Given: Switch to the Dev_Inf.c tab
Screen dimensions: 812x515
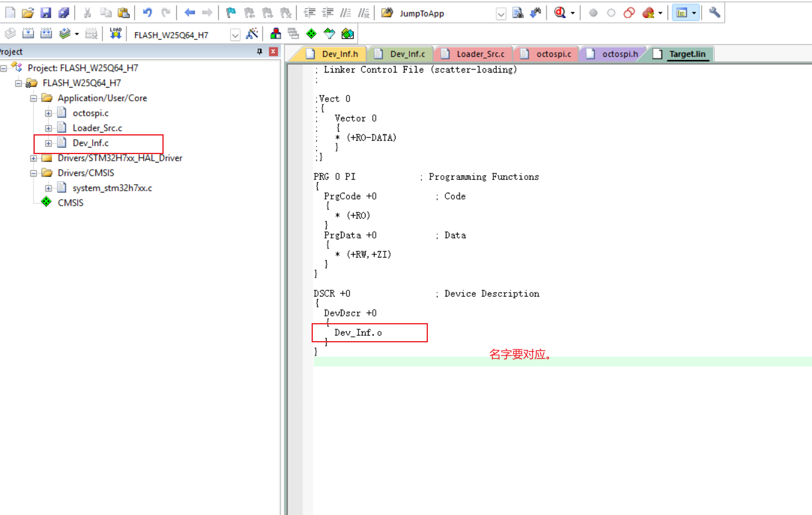Looking at the screenshot, I should [x=400, y=54].
